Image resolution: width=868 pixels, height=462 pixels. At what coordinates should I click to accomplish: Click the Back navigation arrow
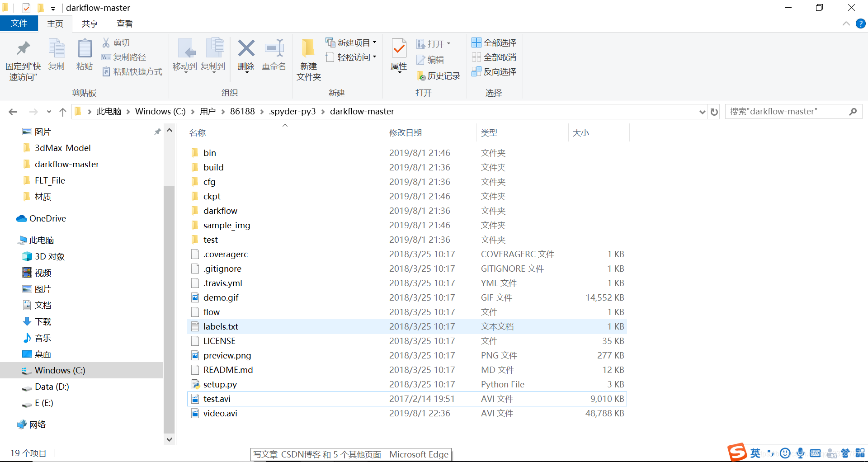click(13, 112)
